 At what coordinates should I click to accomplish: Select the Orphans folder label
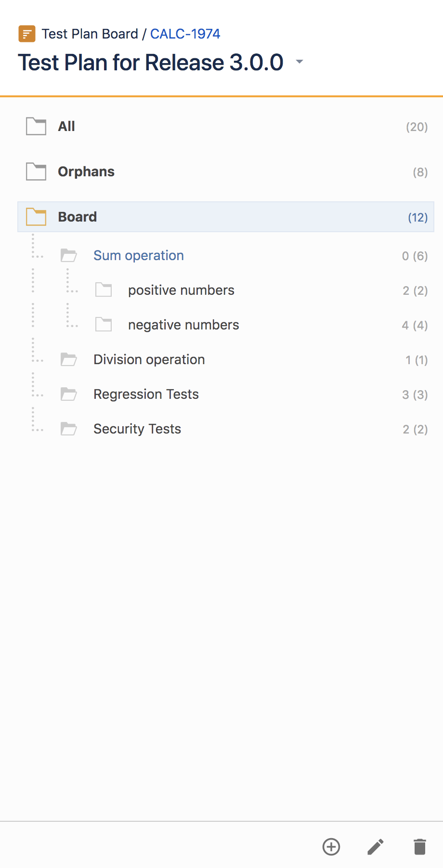click(x=86, y=171)
